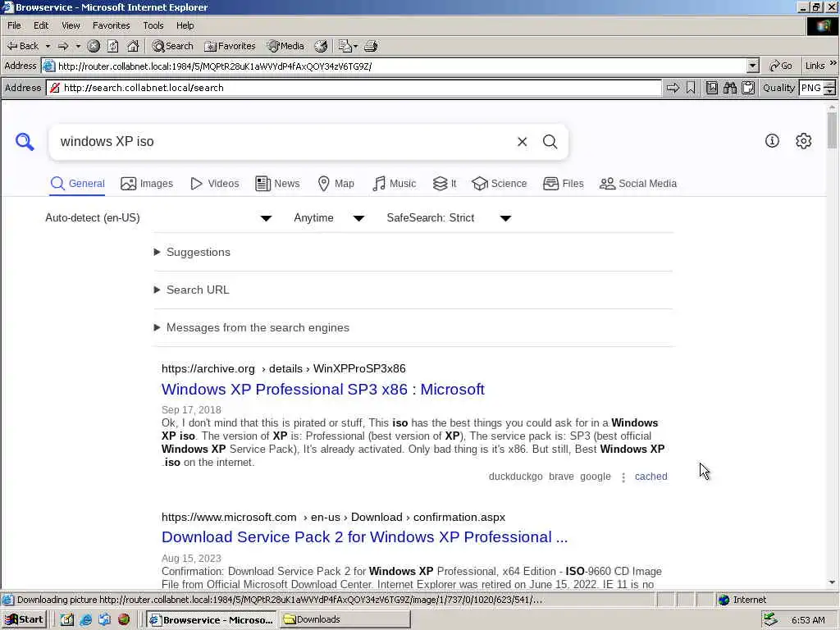Screen dimensions: 840x630
Task: Open the Favorites toolbar button
Action: tap(230, 46)
